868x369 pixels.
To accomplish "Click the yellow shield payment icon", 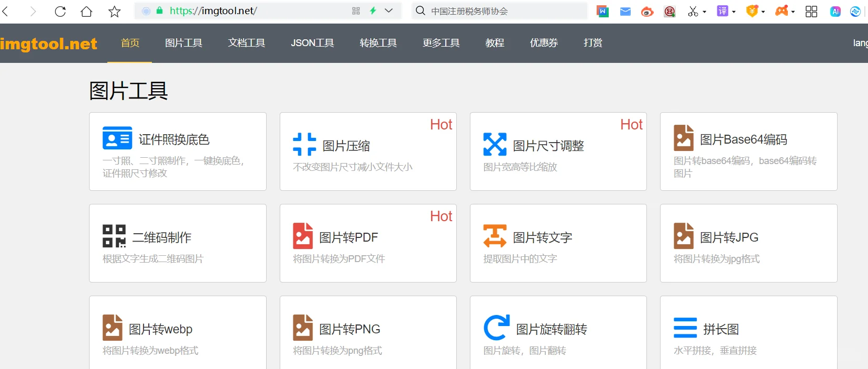I will (x=752, y=11).
